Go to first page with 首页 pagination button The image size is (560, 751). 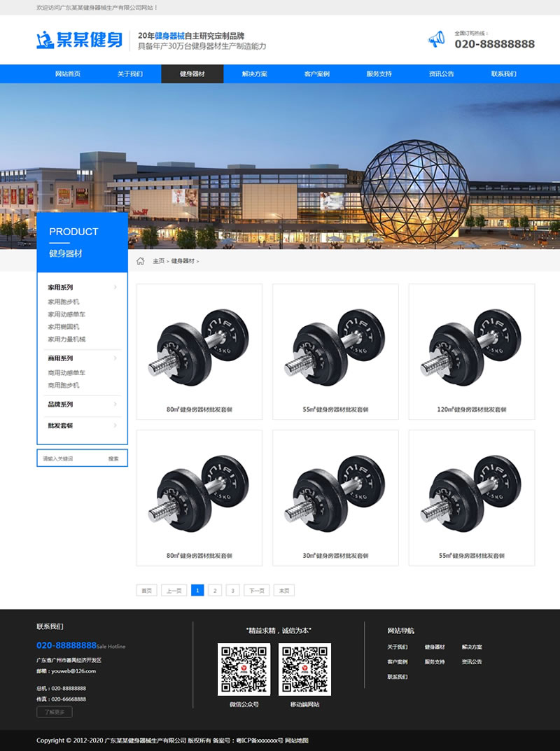[146, 591]
